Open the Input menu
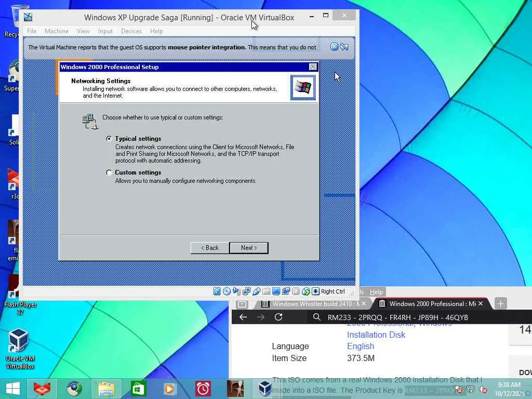Screen dimensions: 532x399 click(x=105, y=31)
